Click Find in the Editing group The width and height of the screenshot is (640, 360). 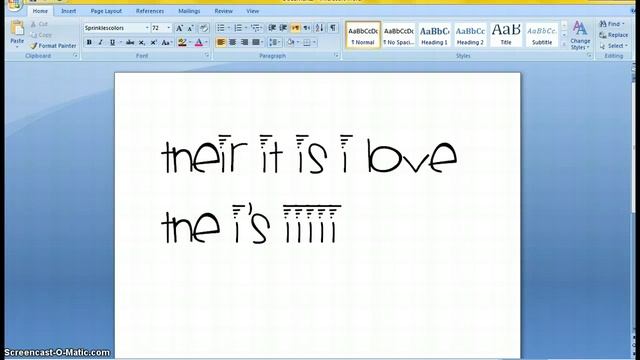tap(611, 24)
